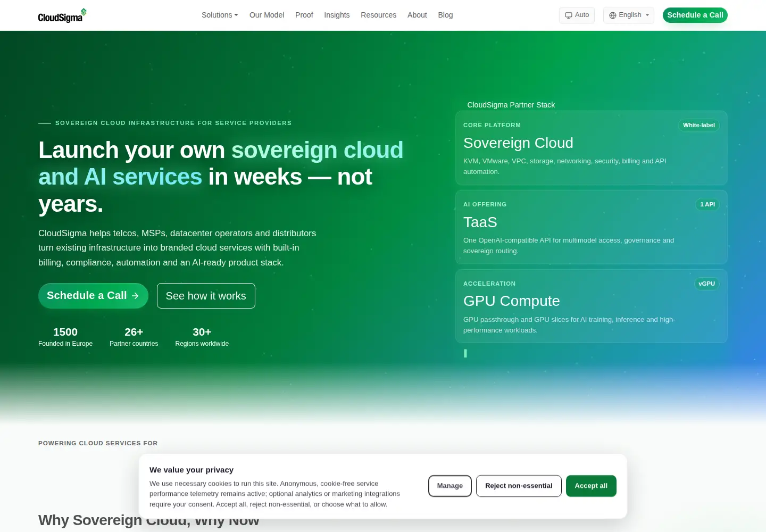Click the White-label badge
Viewport: 766px width, 532px height.
tap(698, 125)
